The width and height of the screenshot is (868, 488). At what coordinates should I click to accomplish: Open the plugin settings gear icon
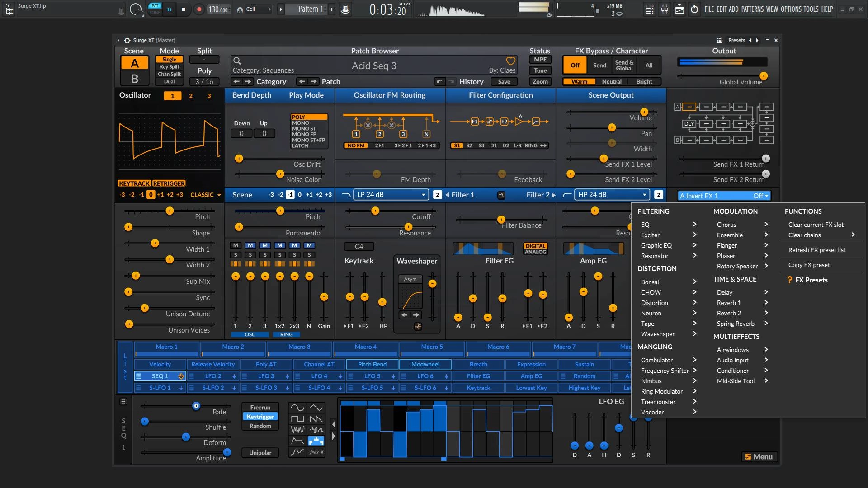[127, 40]
